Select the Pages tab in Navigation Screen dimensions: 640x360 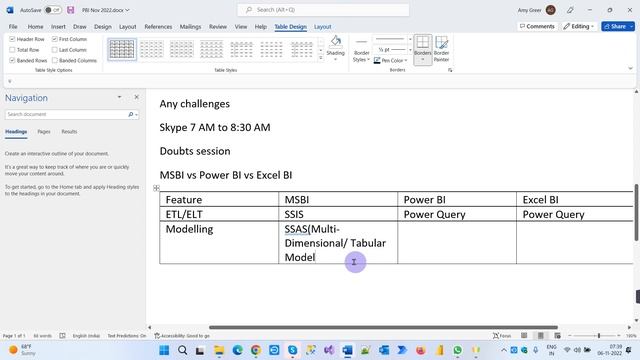44,131
